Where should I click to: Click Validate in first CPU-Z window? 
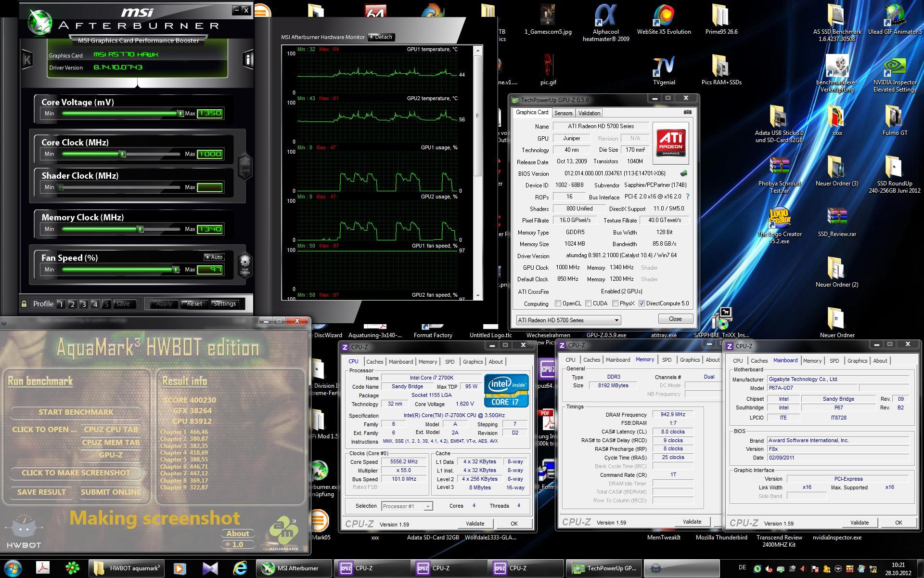point(475,524)
